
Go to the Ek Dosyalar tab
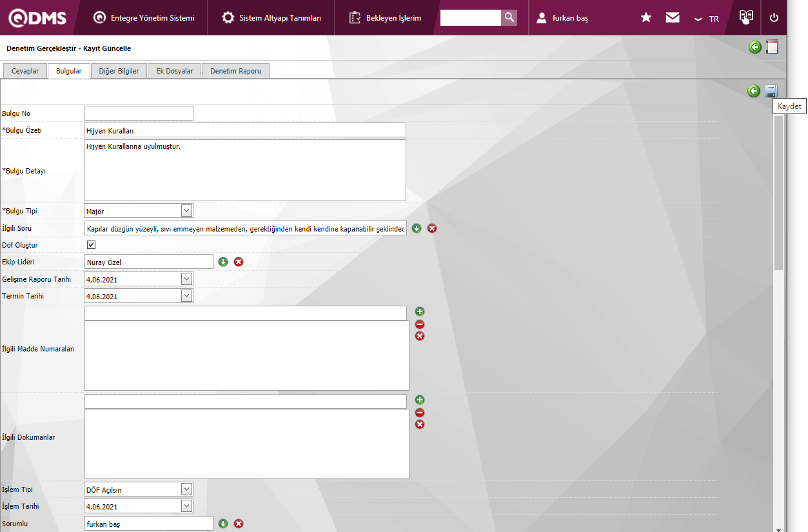pos(174,71)
